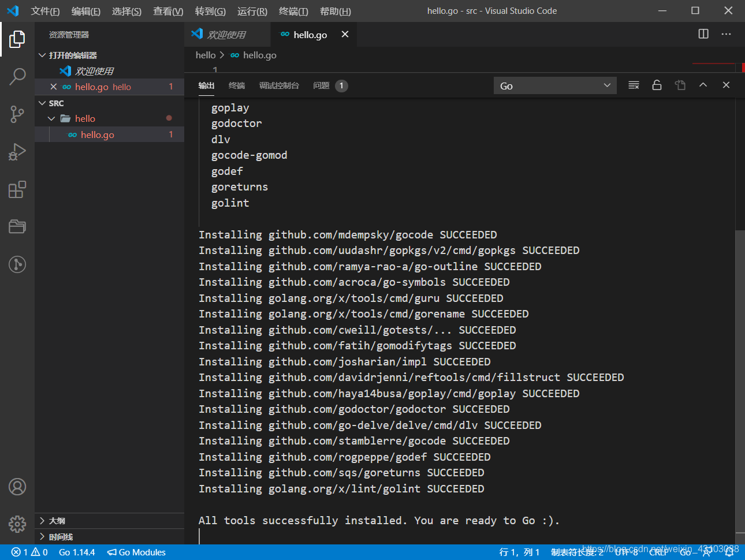Clear the output panel
Viewport: 745px width, 560px height.
pyautogui.click(x=634, y=85)
